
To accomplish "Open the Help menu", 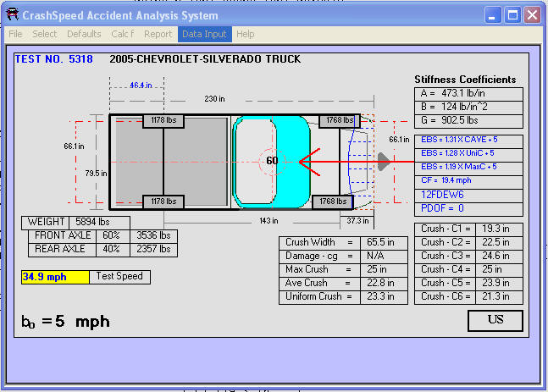I will (246, 34).
